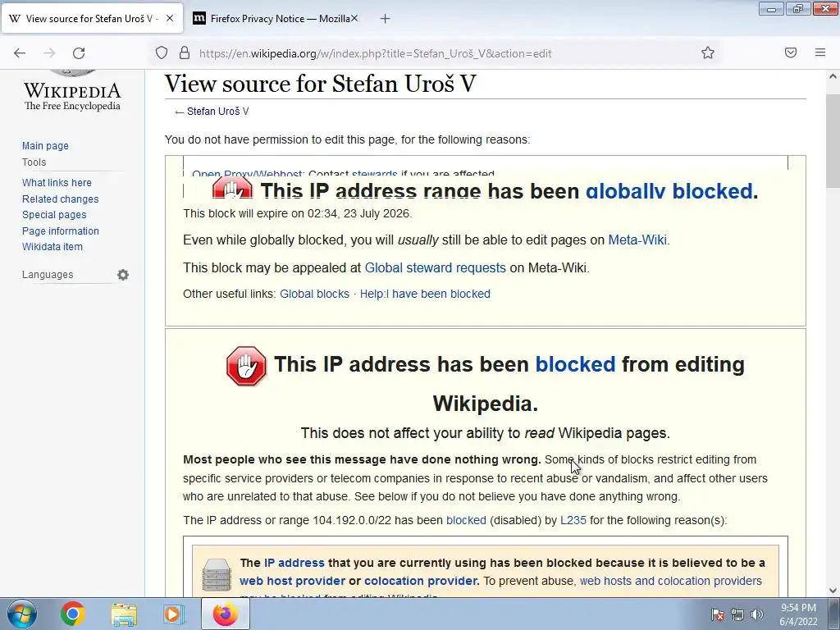Click the Languages sidebar heading
Screen dimensions: 840x630
48,275
